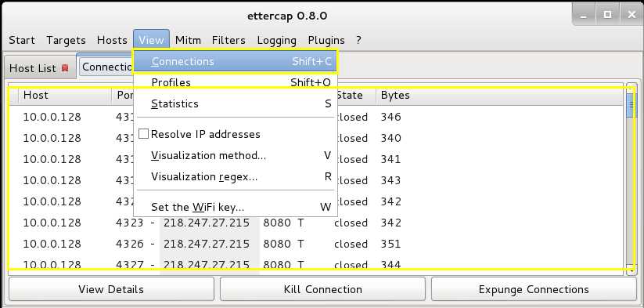
Task: Choose Profiles from the View menu
Action: [235, 82]
